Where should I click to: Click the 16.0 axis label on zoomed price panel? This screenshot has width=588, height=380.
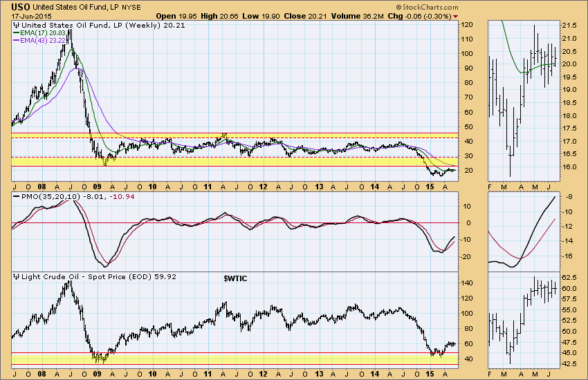point(569,167)
